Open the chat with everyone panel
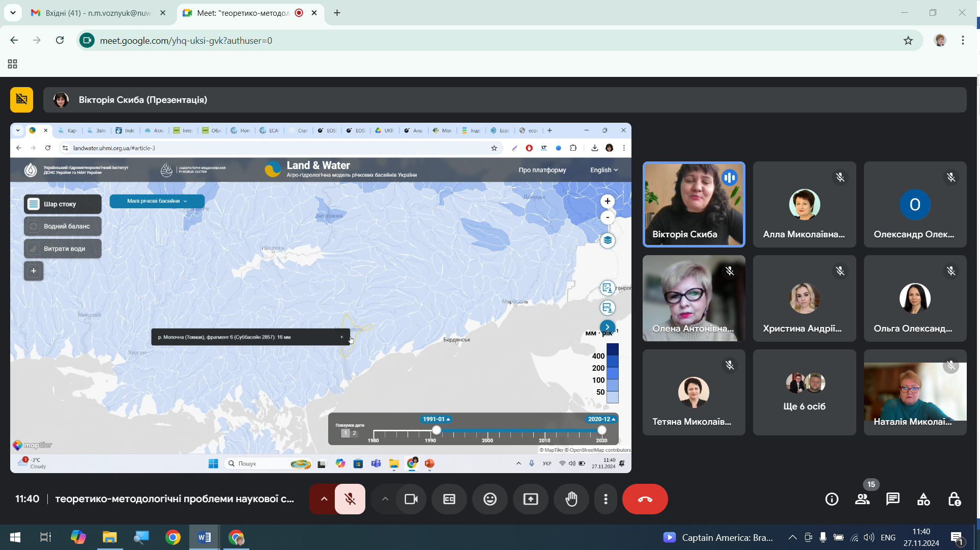Viewport: 980px width, 550px height. pyautogui.click(x=892, y=499)
